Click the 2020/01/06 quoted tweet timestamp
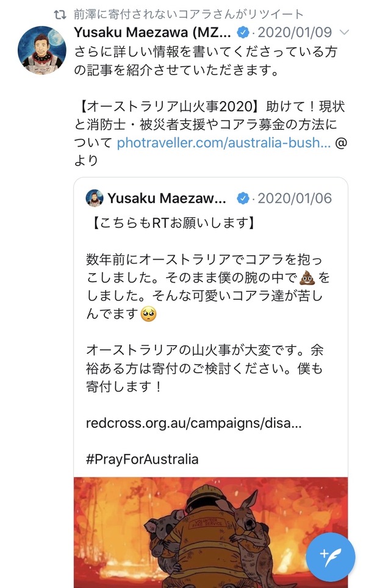The image size is (366, 588). click(x=295, y=199)
